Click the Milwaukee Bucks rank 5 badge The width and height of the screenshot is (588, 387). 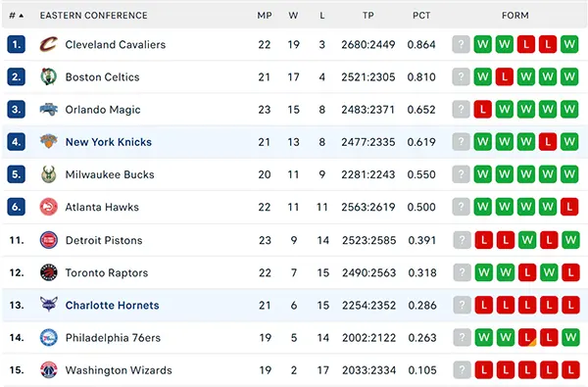point(16,174)
